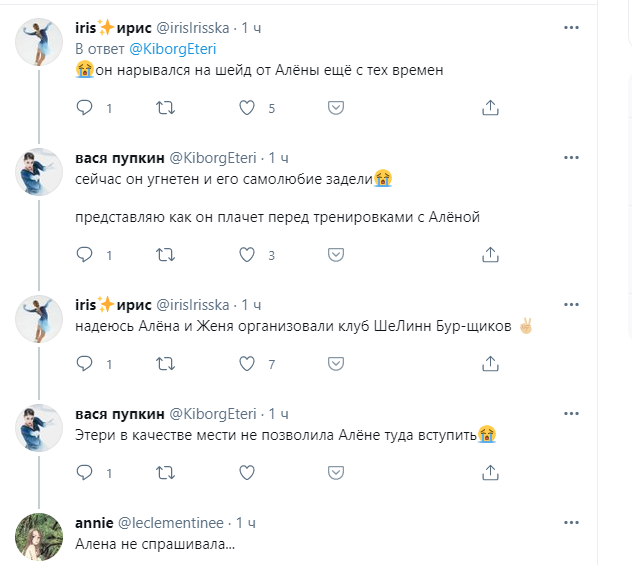Screen dimensions: 632x565
Task: Click annie's profile avatar
Action: click(41, 537)
